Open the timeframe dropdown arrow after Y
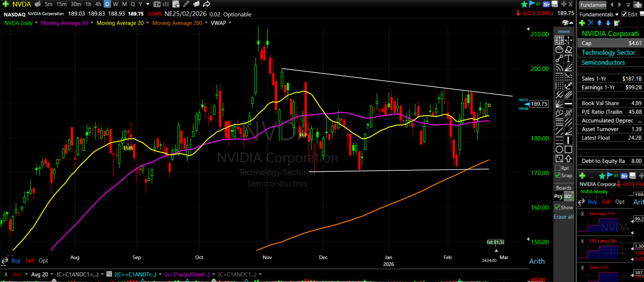The width and height of the screenshot is (644, 282). pos(148,4)
